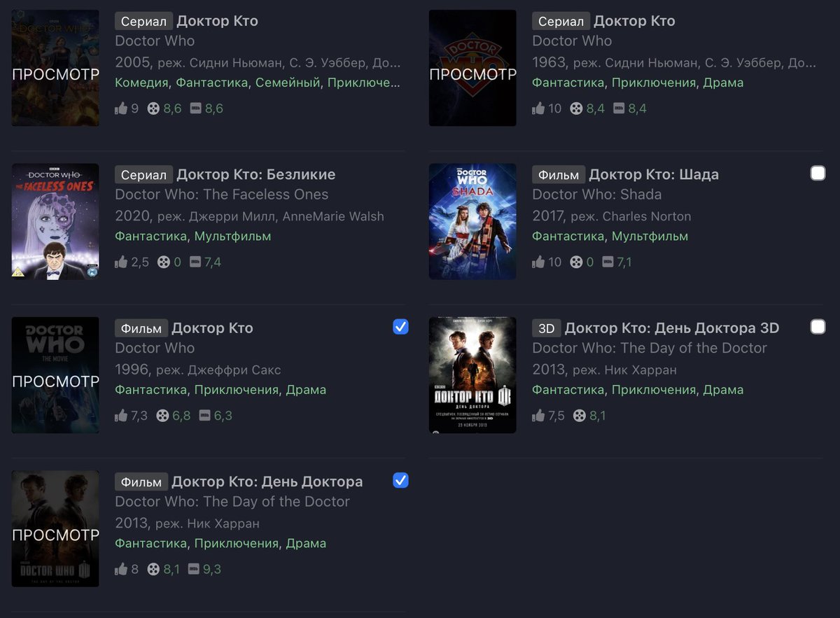Click the Фильм badge of 1996 Доктор Кто
The height and width of the screenshot is (618, 840).
tap(141, 329)
